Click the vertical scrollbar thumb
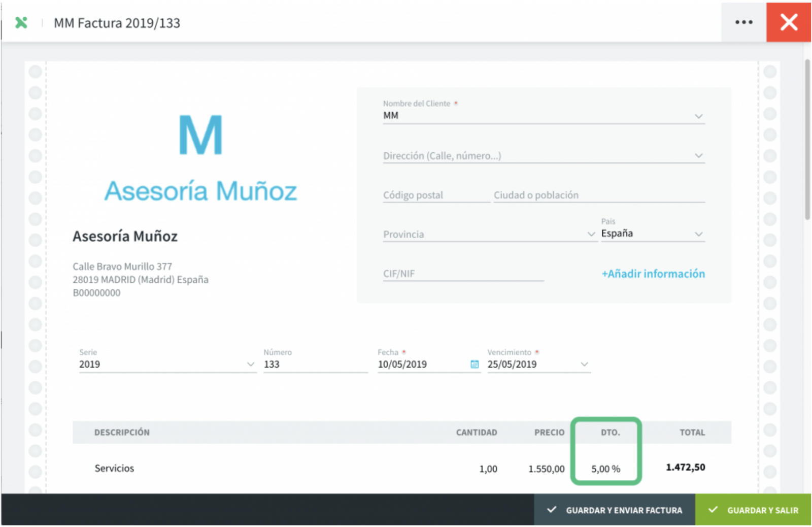Image resolution: width=812 pixels, height=527 pixels. [x=807, y=139]
